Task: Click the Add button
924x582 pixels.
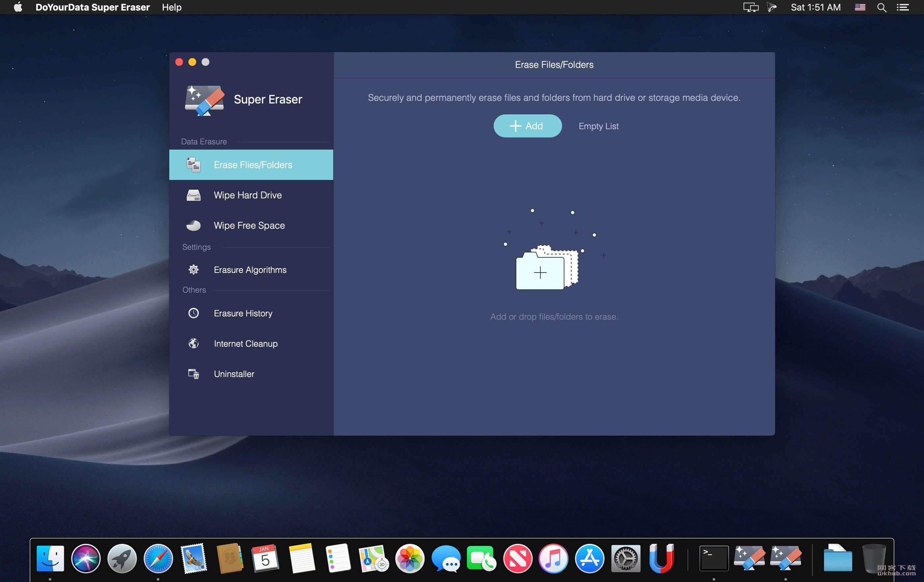Action: [527, 126]
